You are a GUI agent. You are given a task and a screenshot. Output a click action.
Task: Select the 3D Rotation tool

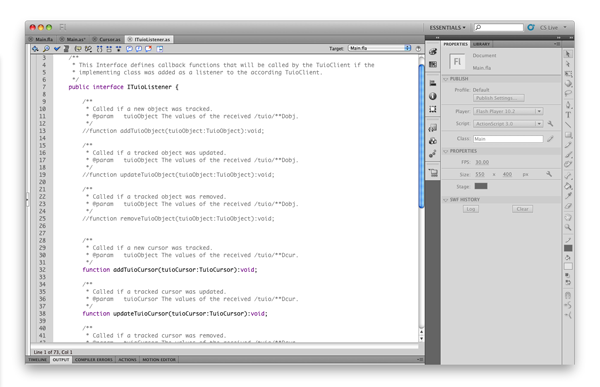[568, 83]
